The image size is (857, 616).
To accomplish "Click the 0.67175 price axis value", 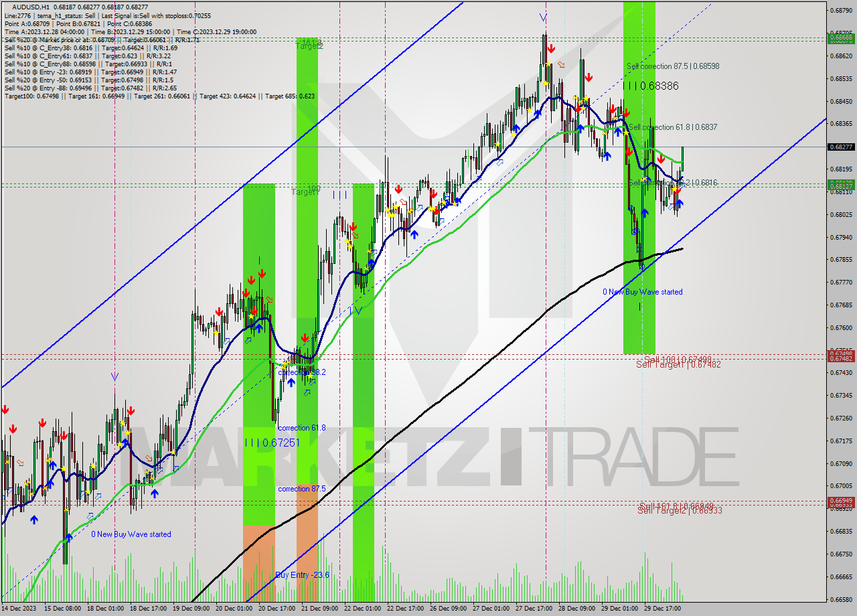I will click(x=841, y=441).
